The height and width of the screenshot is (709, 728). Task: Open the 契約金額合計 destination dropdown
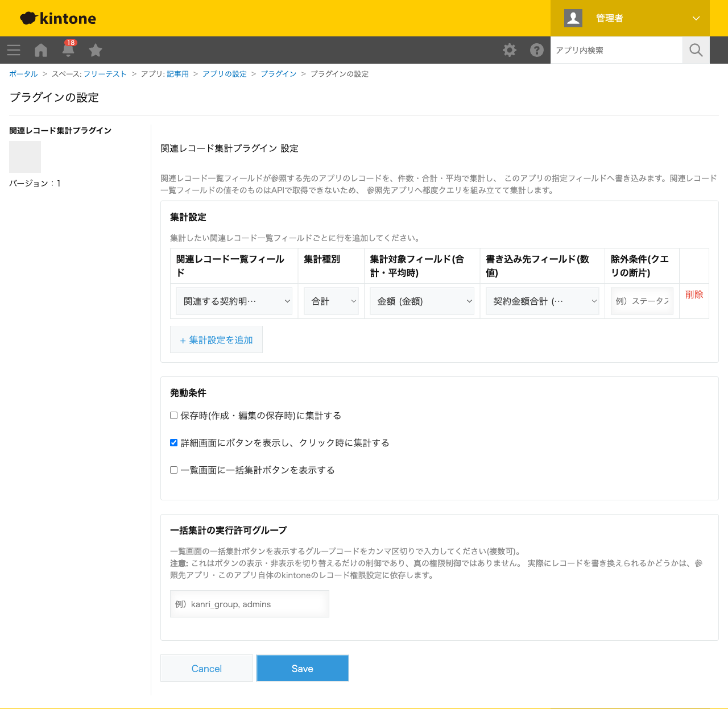(543, 301)
